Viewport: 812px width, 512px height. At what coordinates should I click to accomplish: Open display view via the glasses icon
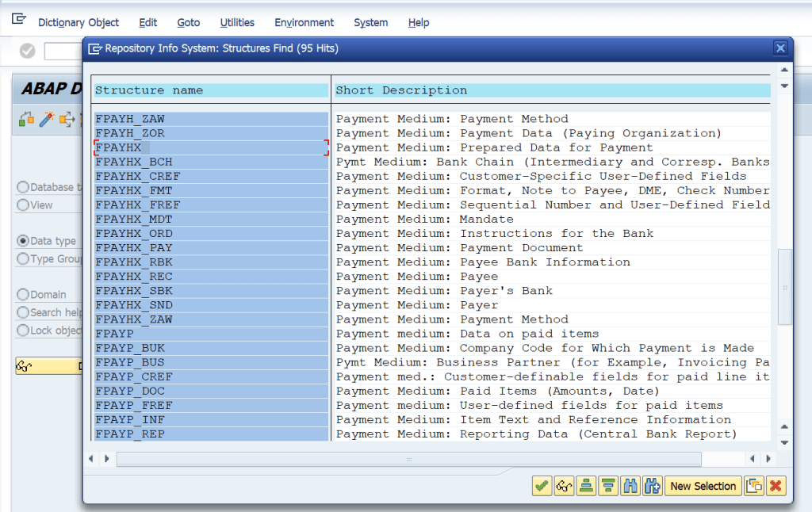(x=564, y=486)
